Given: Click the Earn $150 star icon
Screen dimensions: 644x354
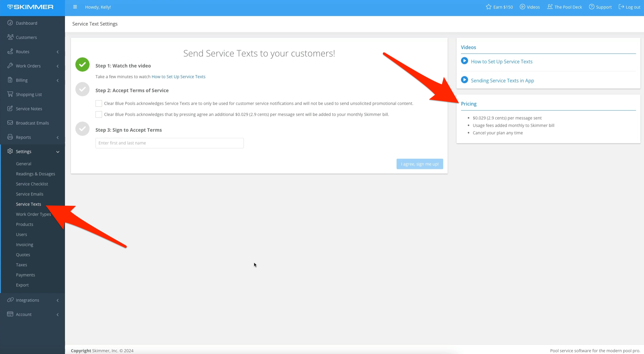Looking at the screenshot, I should [x=487, y=7].
